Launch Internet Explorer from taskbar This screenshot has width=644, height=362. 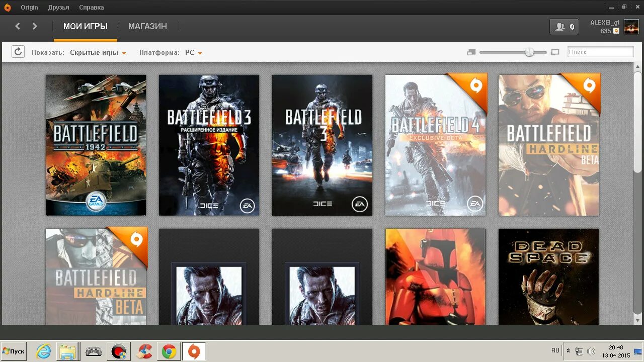tap(44, 351)
